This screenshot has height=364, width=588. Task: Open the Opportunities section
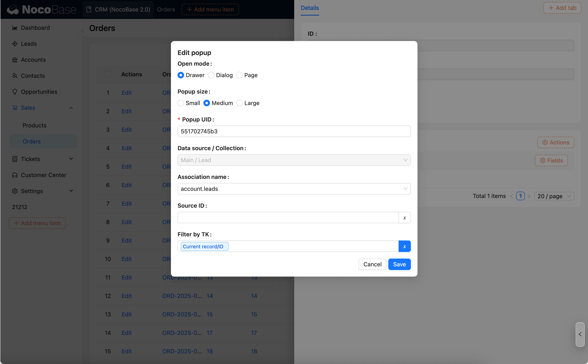[x=39, y=92]
